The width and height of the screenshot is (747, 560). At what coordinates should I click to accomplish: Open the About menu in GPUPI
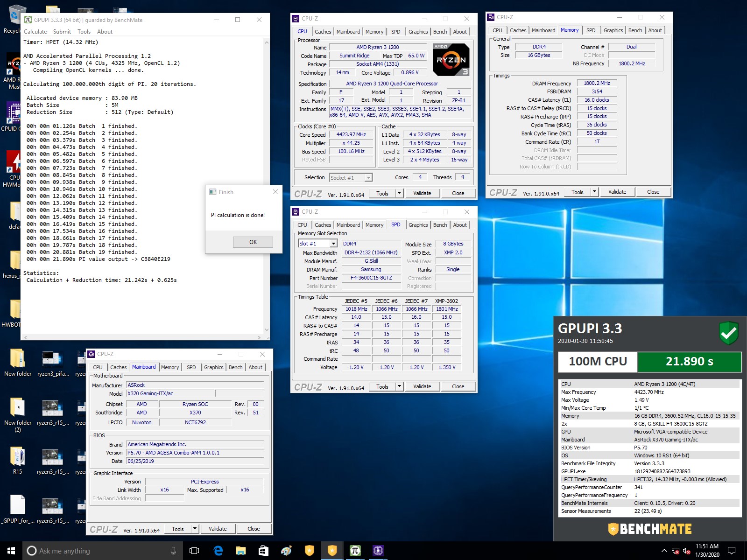point(105,32)
